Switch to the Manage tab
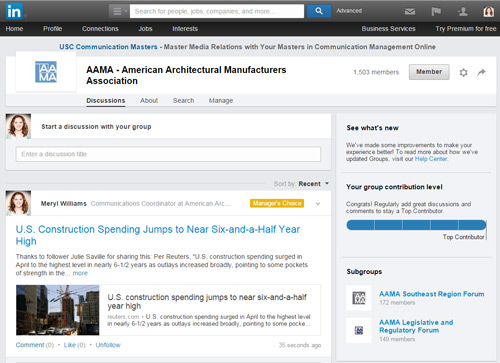 click(x=221, y=101)
